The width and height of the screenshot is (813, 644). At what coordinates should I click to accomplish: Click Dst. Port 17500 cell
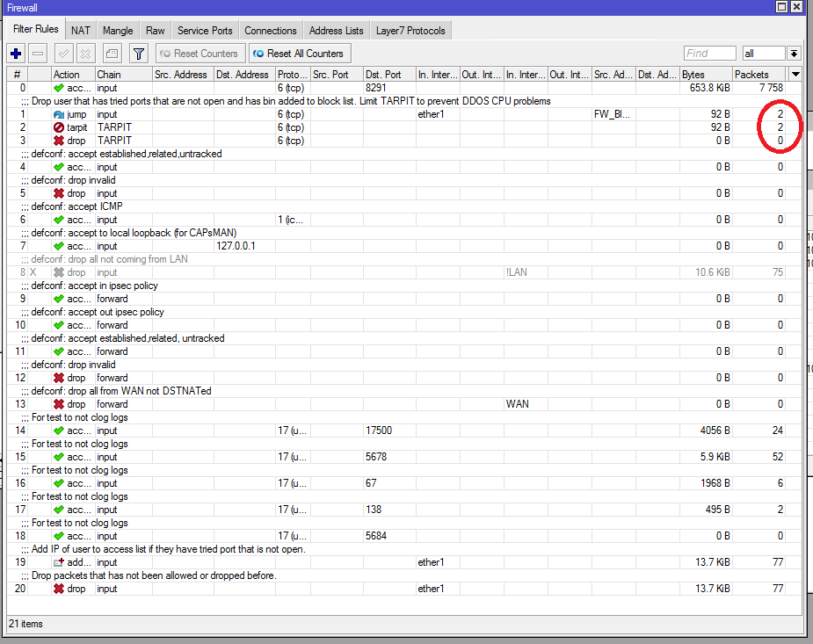(x=389, y=431)
